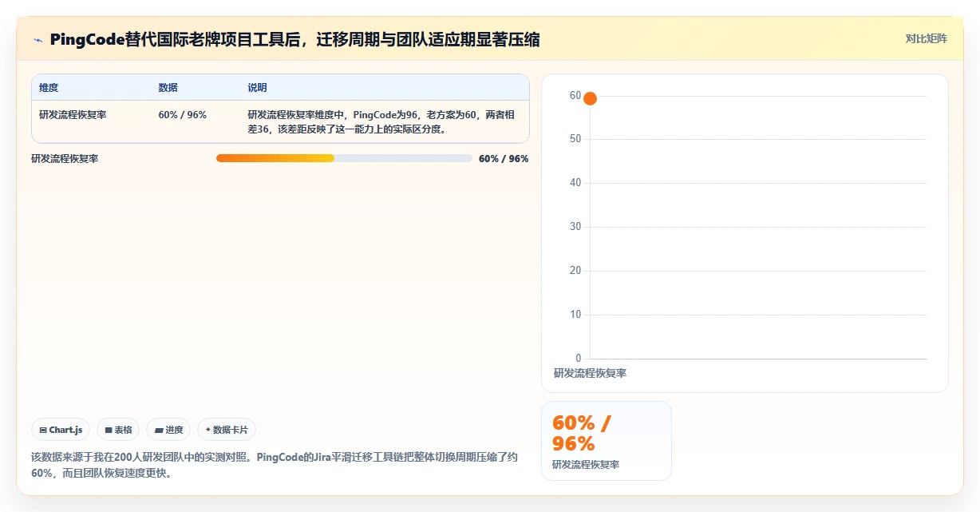Click the 研发流程恢复率 label left of progress bar
This screenshot has width=980, height=512.
(x=65, y=158)
